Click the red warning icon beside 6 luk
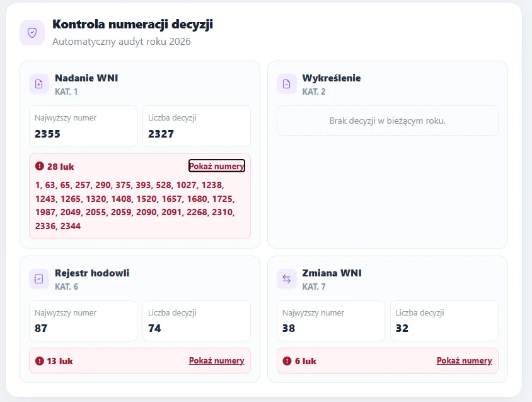The image size is (532, 402). click(x=287, y=361)
